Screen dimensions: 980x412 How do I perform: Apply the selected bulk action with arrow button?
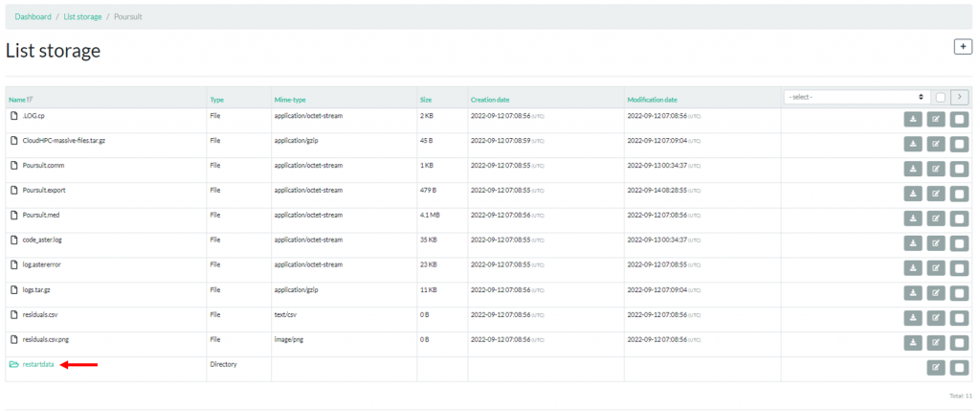(959, 97)
